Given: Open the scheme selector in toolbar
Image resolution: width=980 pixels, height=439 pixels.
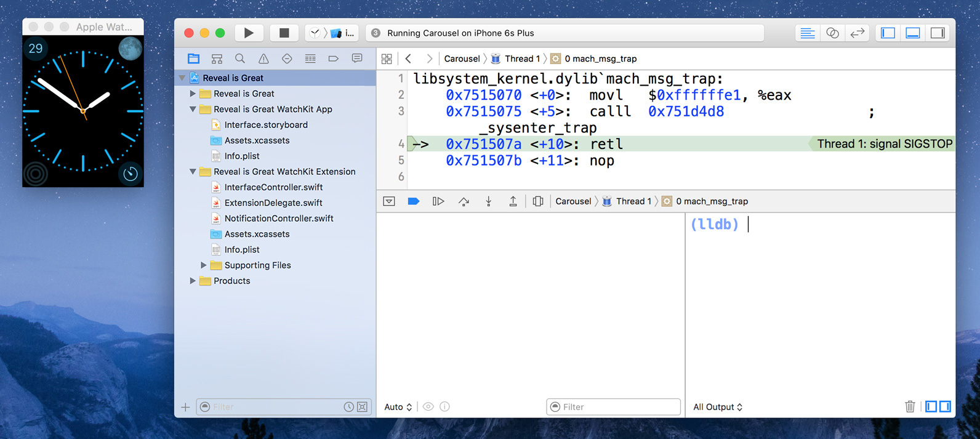Looking at the screenshot, I should pyautogui.click(x=332, y=33).
